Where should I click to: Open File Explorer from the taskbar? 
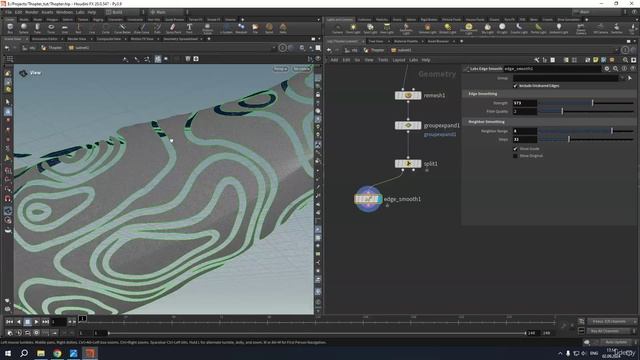point(41,353)
